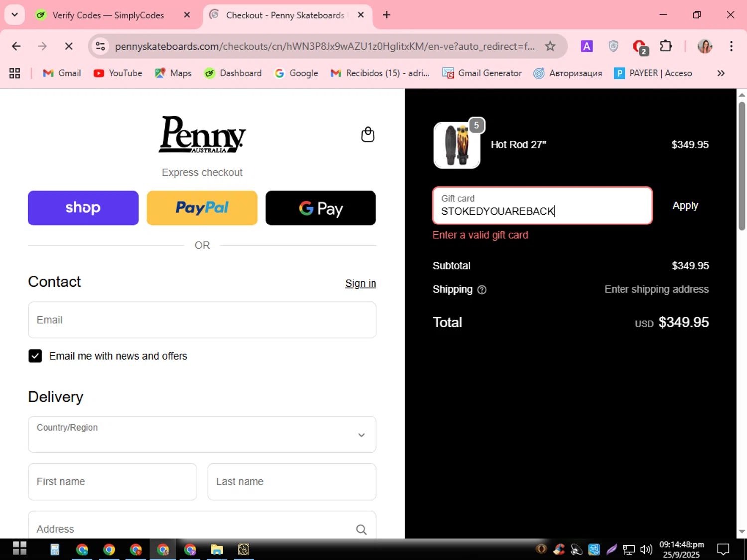The width and height of the screenshot is (747, 560).
Task: Open the Recibidos (15) bookmark
Action: (380, 73)
